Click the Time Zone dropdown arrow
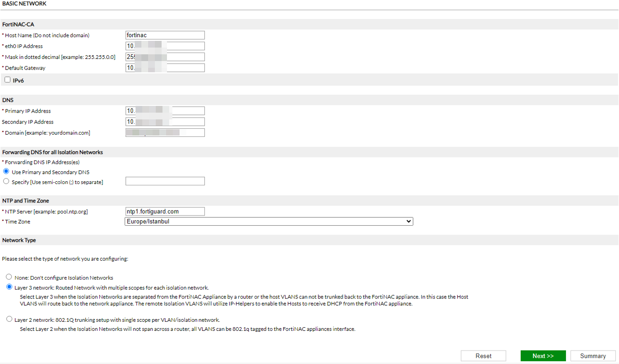 point(408,221)
